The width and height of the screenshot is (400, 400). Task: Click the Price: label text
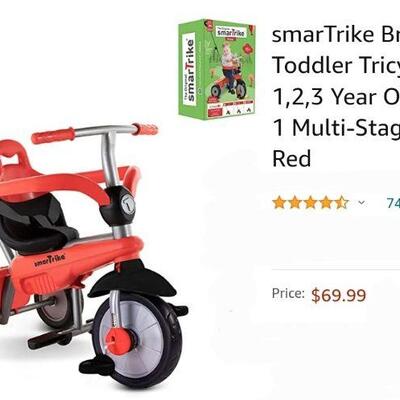288,293
